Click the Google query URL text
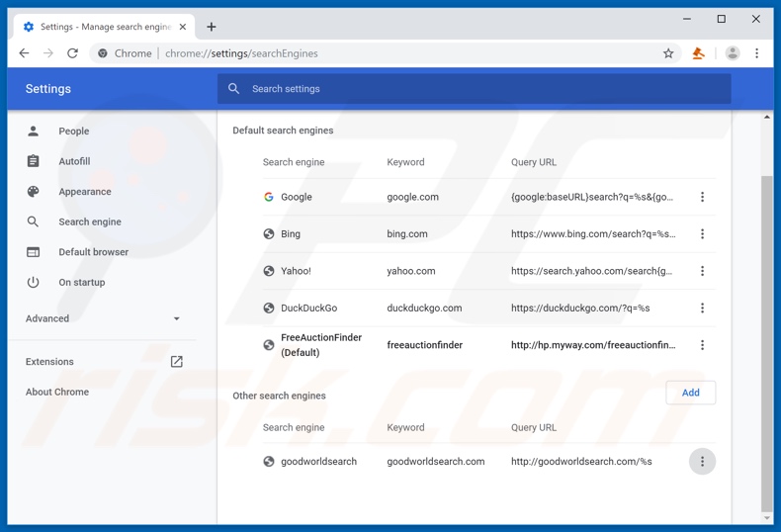The height and width of the screenshot is (532, 781). [x=592, y=197]
